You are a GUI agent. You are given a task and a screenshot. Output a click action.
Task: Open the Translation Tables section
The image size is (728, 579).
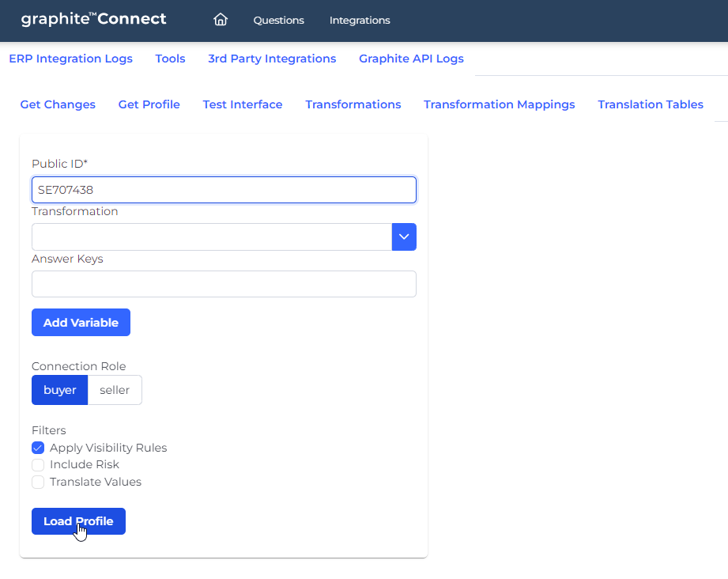pos(650,104)
